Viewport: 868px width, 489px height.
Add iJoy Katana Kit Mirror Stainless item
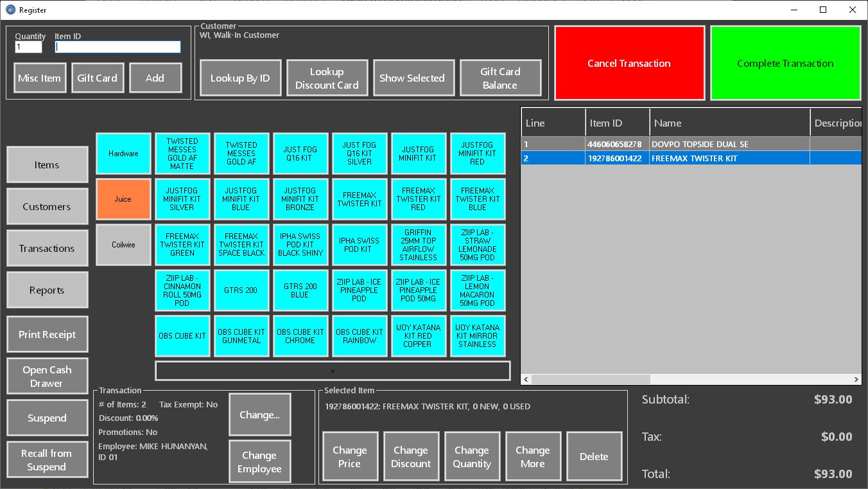(x=478, y=336)
